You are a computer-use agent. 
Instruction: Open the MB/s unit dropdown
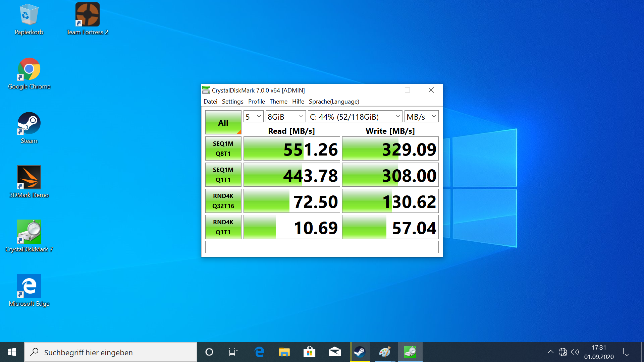[421, 117]
